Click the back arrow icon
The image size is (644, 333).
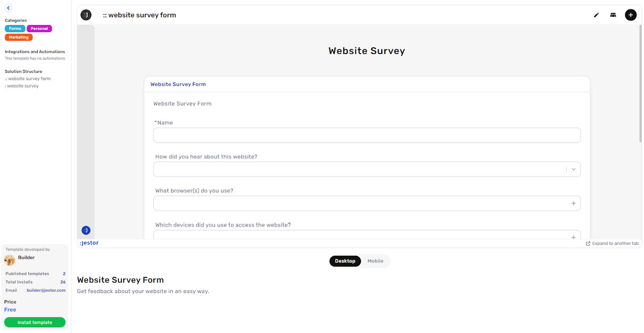click(x=8, y=8)
